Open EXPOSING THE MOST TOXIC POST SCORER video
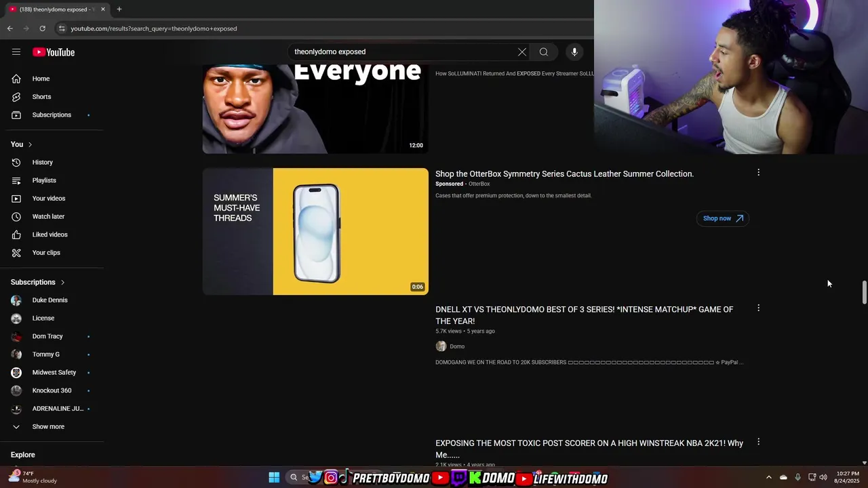Viewport: 868px width, 488px height. tap(589, 449)
